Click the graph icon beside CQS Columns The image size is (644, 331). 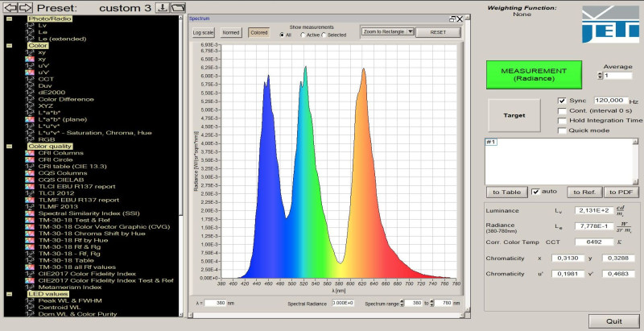(x=30, y=173)
